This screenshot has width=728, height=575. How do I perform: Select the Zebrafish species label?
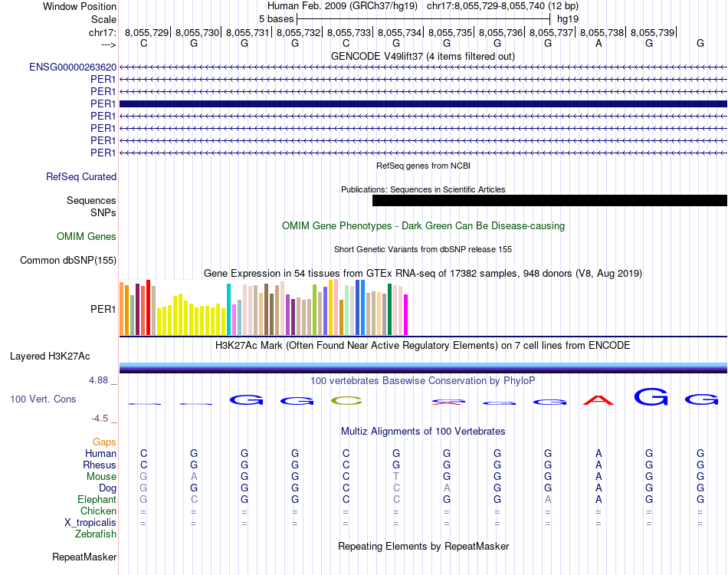coord(96,534)
